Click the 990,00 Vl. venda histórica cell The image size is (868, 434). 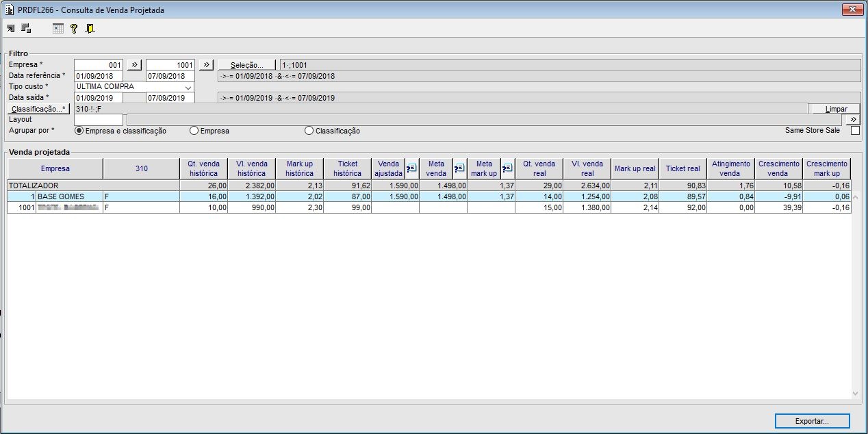click(x=252, y=207)
